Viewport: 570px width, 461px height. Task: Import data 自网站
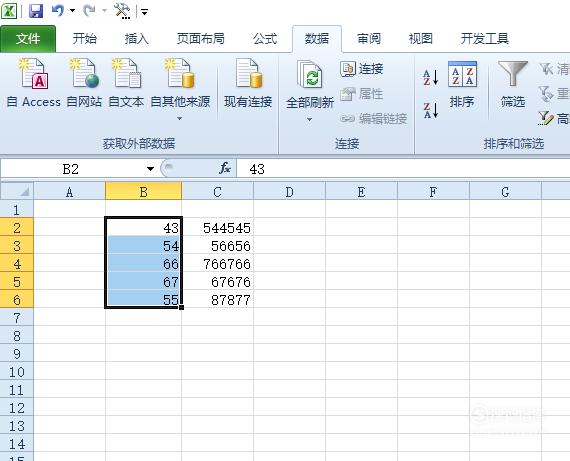click(x=84, y=84)
